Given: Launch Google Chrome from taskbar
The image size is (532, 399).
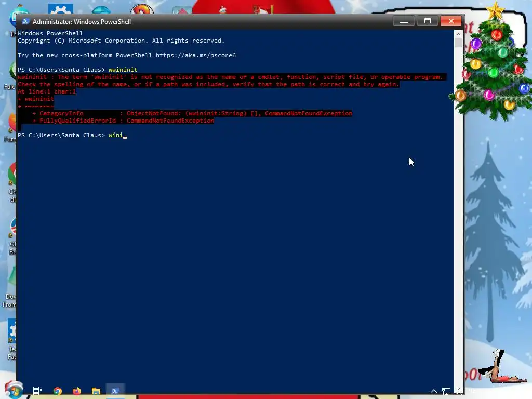Looking at the screenshot, I should pos(58,391).
